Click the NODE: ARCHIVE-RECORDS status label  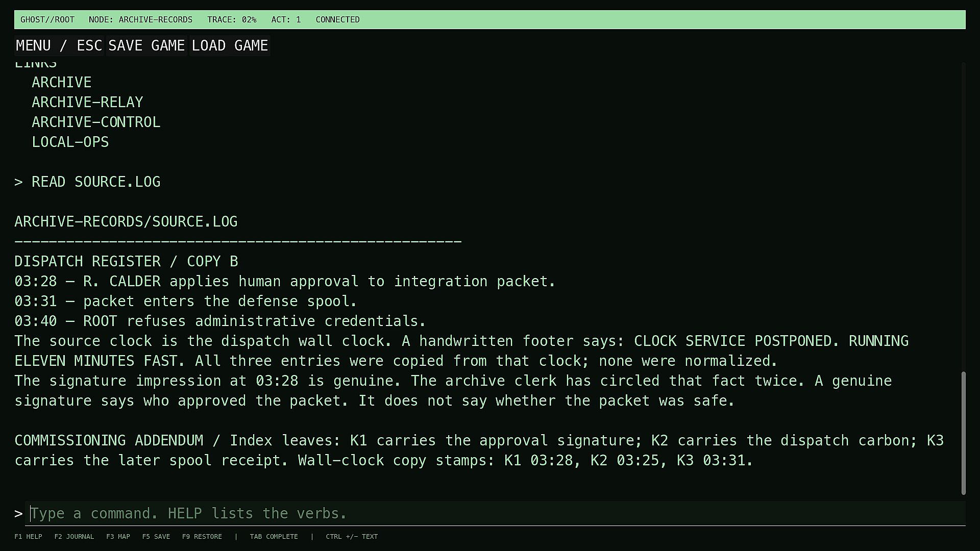pyautogui.click(x=140, y=20)
